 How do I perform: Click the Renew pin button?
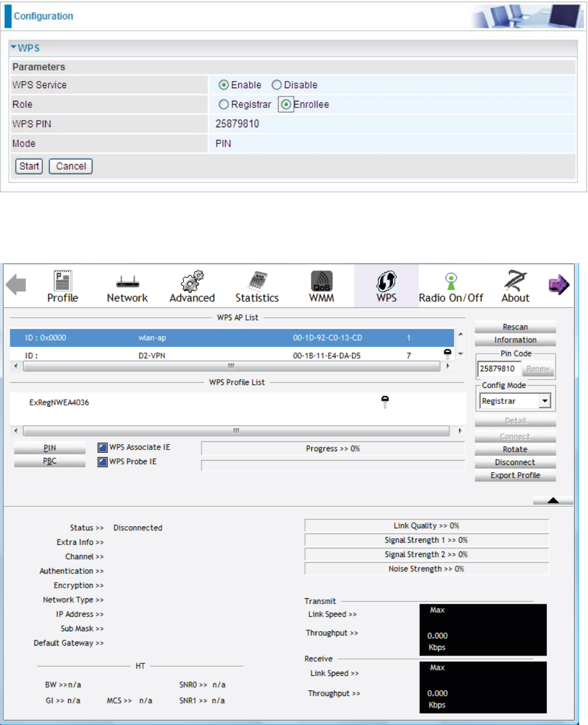[x=538, y=369]
